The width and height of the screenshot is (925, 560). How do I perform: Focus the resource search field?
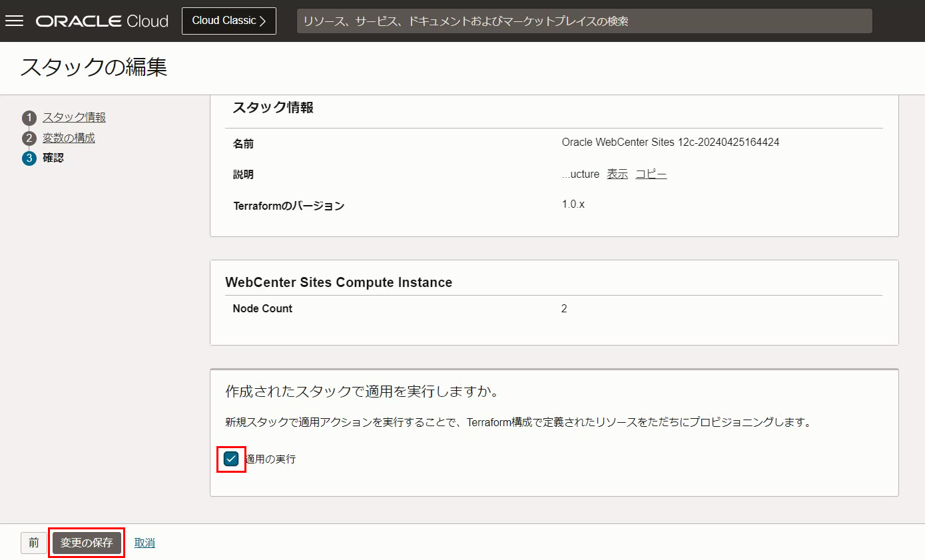tap(584, 21)
